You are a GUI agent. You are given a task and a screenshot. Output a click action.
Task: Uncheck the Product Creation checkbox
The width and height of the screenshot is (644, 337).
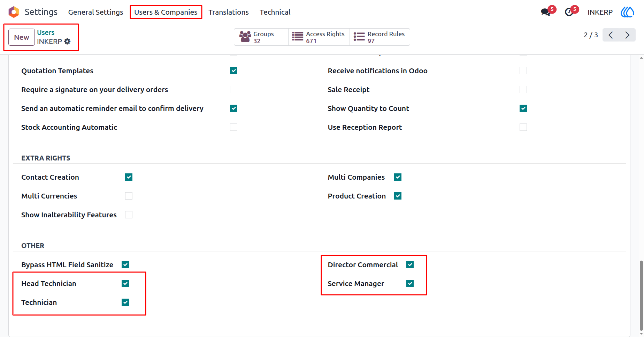click(x=398, y=196)
